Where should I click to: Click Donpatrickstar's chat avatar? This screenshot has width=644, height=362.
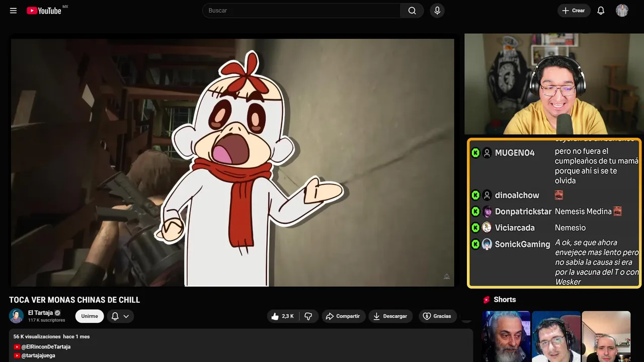point(487,212)
